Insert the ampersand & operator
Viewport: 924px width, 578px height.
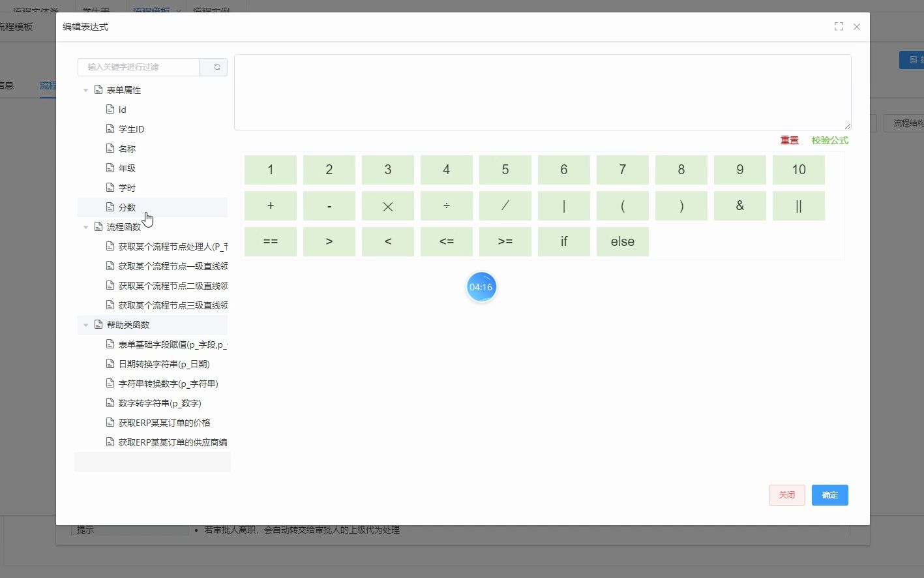(740, 205)
